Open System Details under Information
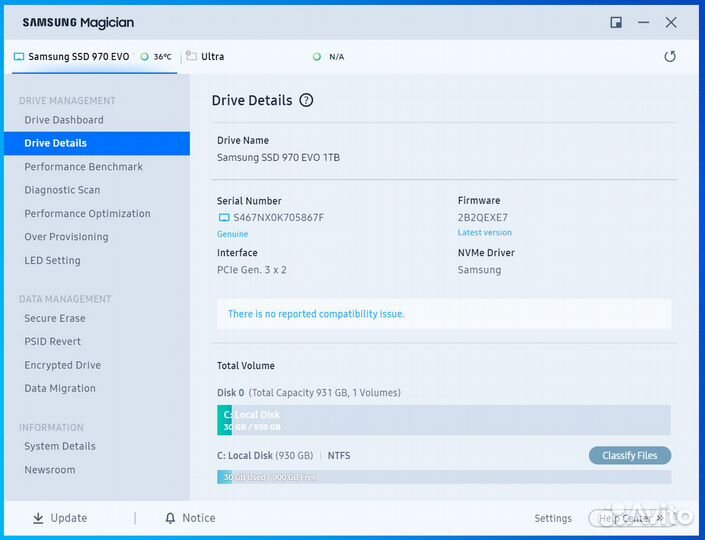Screen dimensions: 705x540 (60, 446)
